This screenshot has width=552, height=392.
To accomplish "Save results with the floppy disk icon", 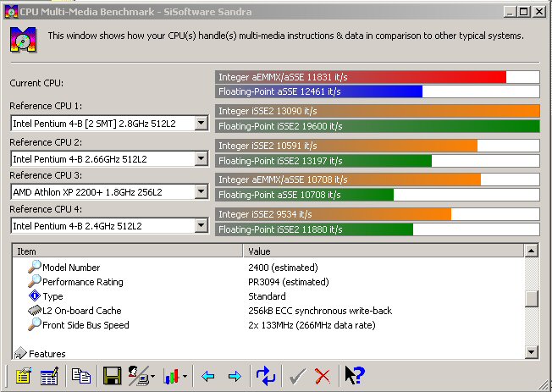I will 112,376.
